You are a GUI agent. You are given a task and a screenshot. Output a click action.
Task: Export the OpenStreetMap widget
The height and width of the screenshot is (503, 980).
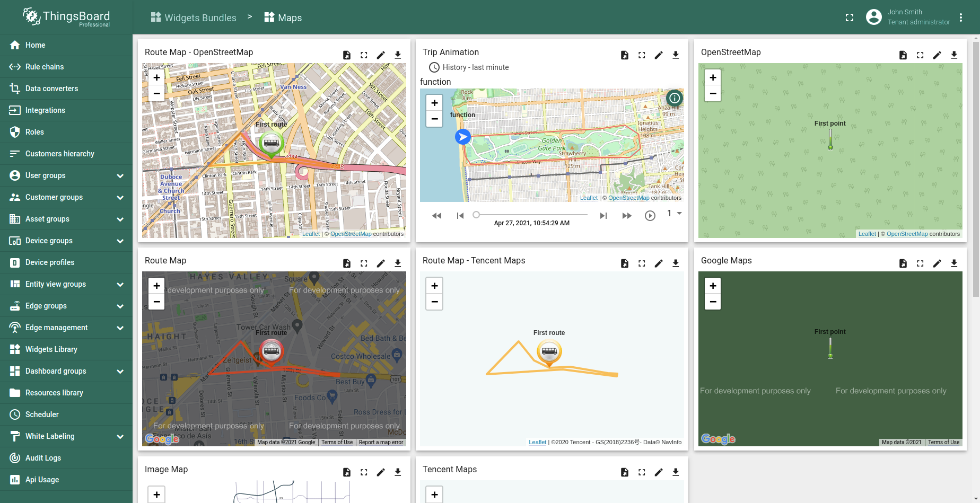click(x=954, y=55)
